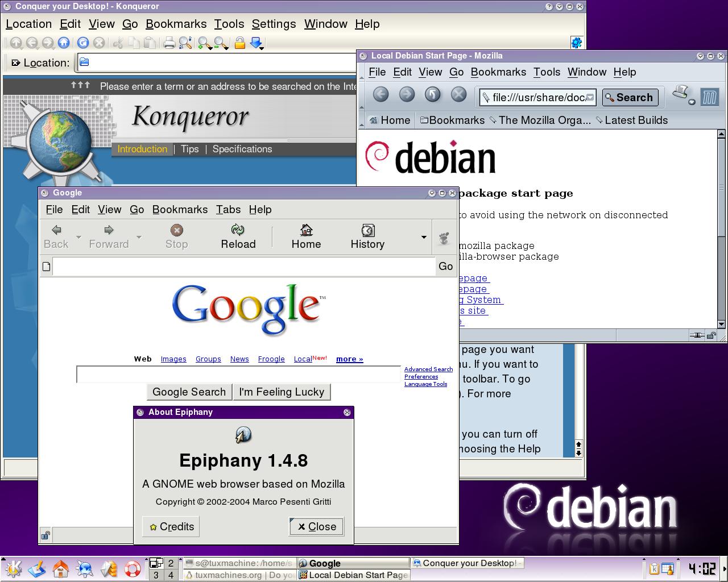Click the gear throbber icon in Konqueror
This screenshot has height=582, width=728.
pyautogui.click(x=576, y=43)
